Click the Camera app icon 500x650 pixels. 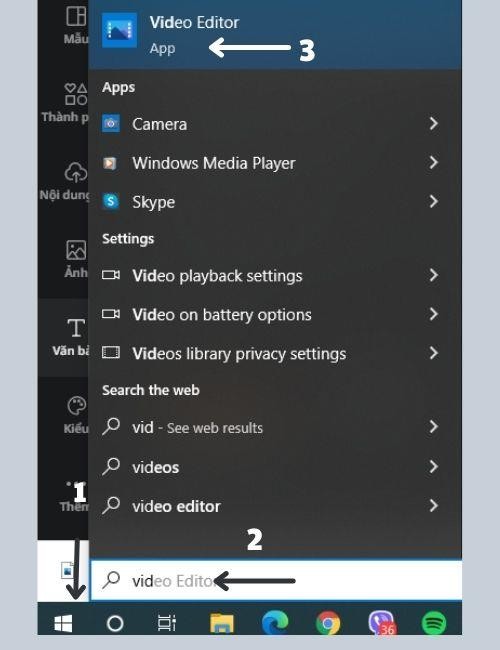[x=111, y=123]
